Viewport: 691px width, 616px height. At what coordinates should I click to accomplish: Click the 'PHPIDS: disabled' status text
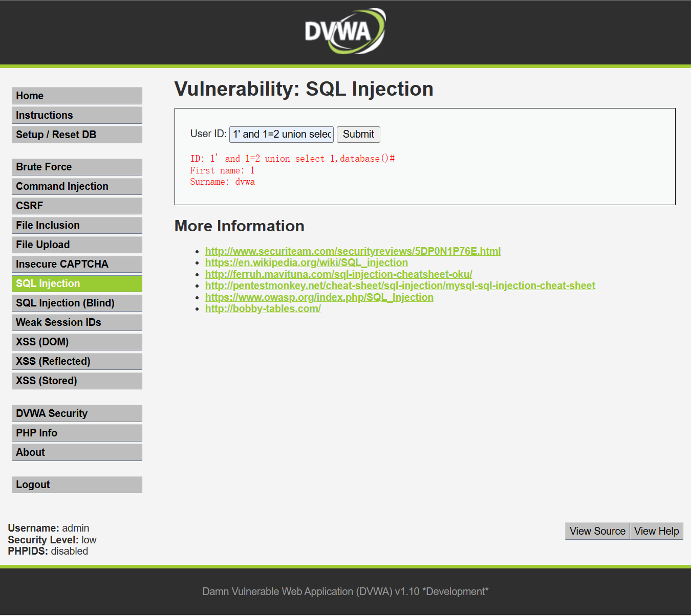(48, 551)
